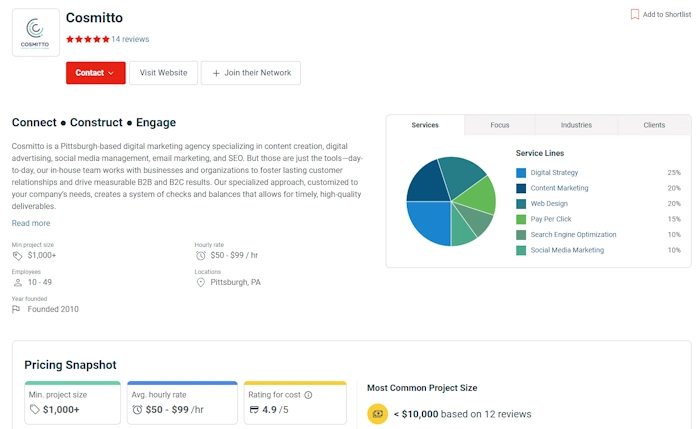Click the Social Media Marketing legend label

(x=567, y=250)
